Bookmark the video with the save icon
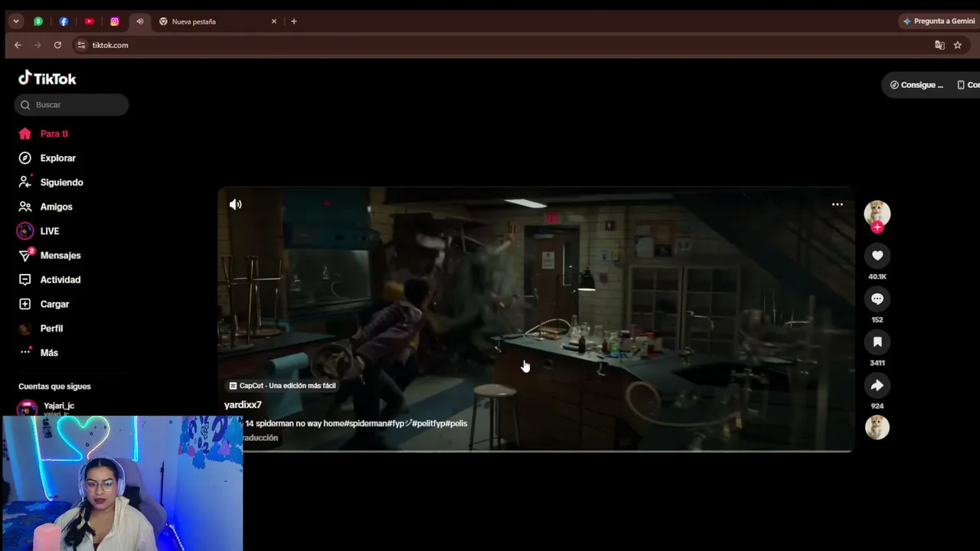Image resolution: width=980 pixels, height=551 pixels. pos(877,342)
